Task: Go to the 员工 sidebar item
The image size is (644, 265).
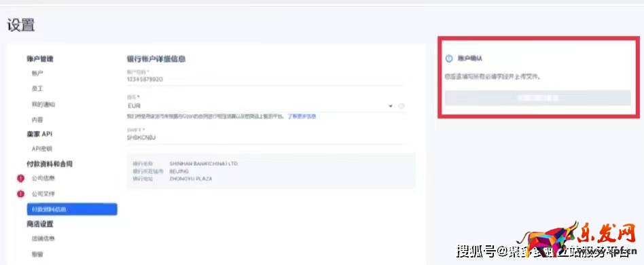Action: point(37,89)
